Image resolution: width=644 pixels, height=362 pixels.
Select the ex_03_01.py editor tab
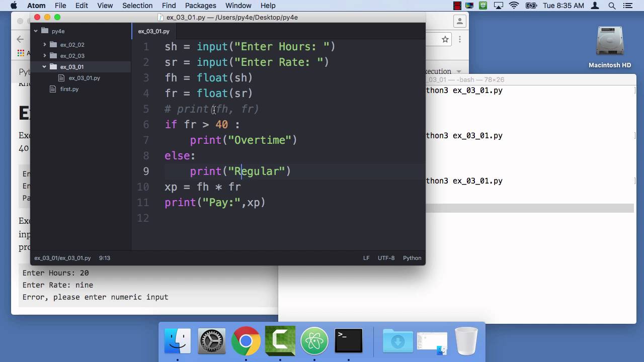tap(154, 31)
